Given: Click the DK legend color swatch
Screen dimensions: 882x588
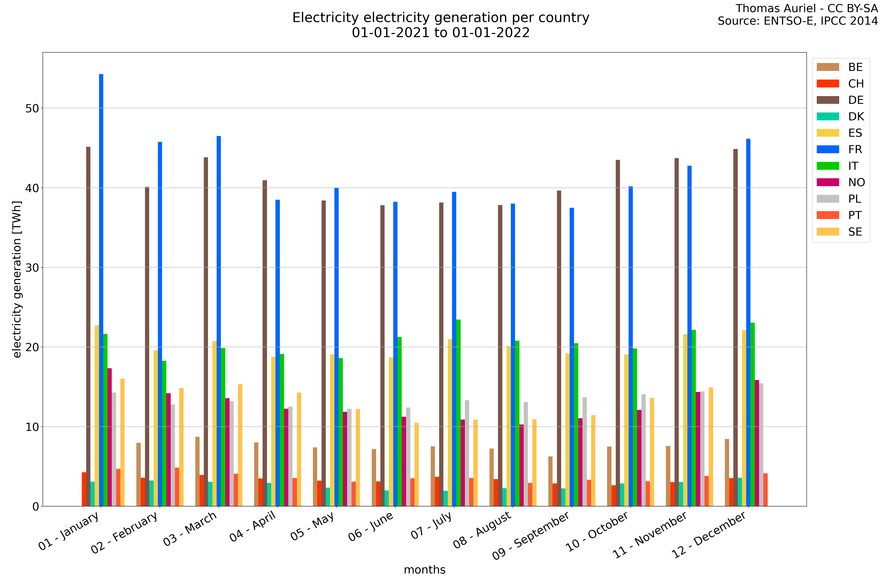Looking at the screenshot, I should tap(828, 117).
